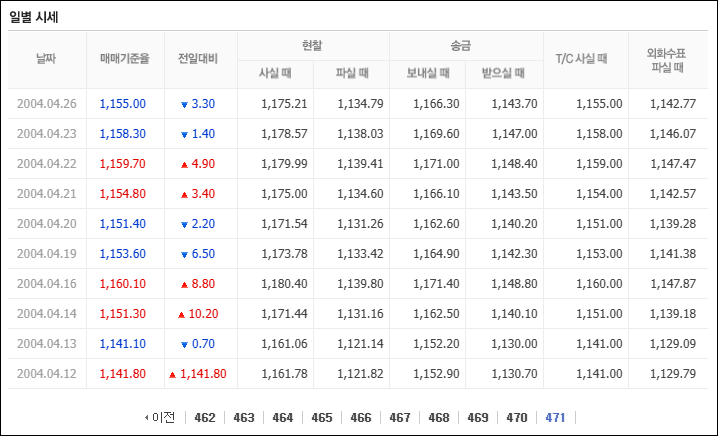Select the date 2004.04.22
This screenshot has width=718, height=436.
[x=47, y=164]
